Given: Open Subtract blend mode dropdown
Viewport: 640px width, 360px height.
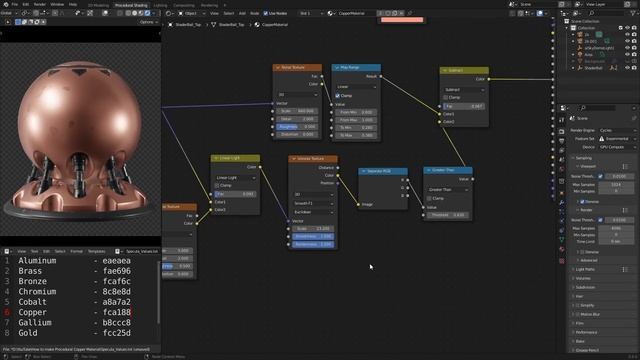Looking at the screenshot, I should [x=464, y=90].
